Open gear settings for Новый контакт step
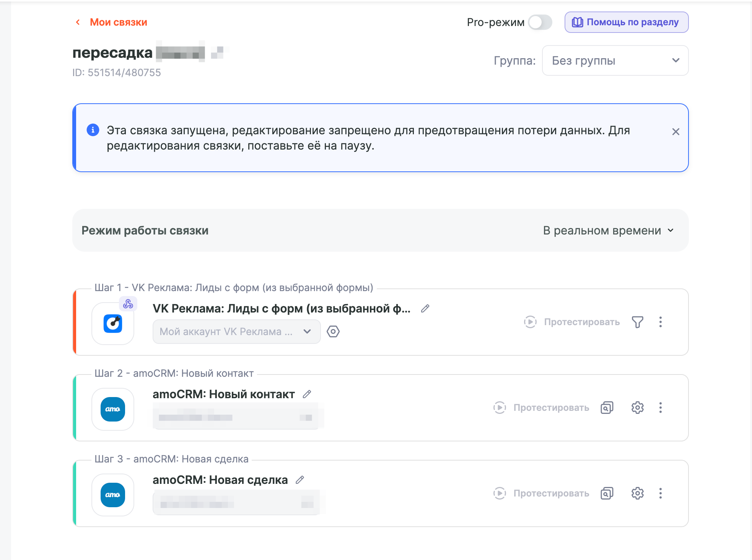The image size is (752, 560). pos(638,408)
